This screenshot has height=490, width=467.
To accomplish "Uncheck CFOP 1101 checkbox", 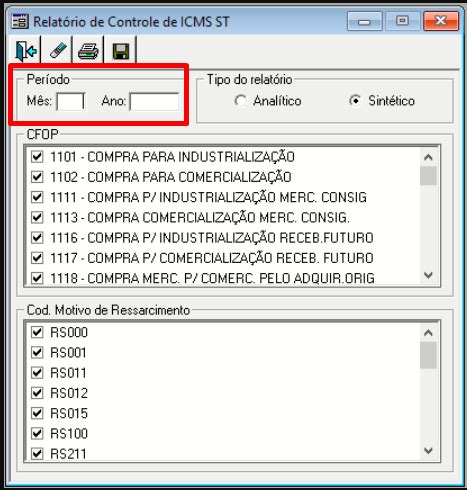I will tap(37, 156).
